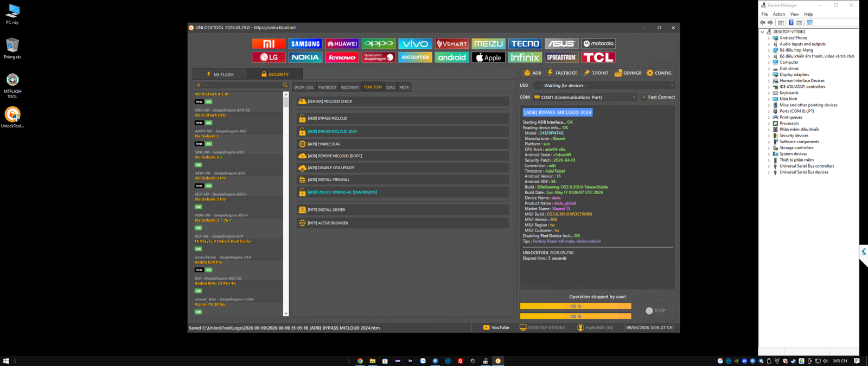Viewport: 868px width, 366px height.
Task: Select the Android logo
Action: point(452,57)
